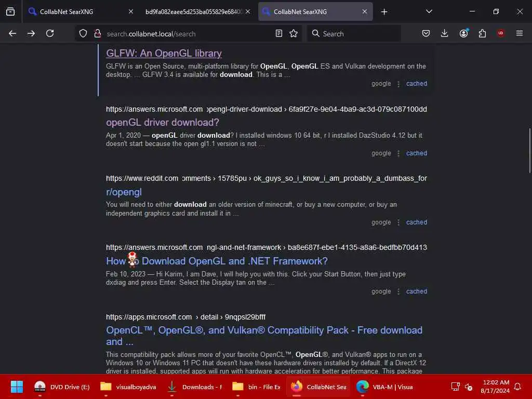Open the Save to Pocket icon
The height and width of the screenshot is (399, 532).
(x=426, y=33)
